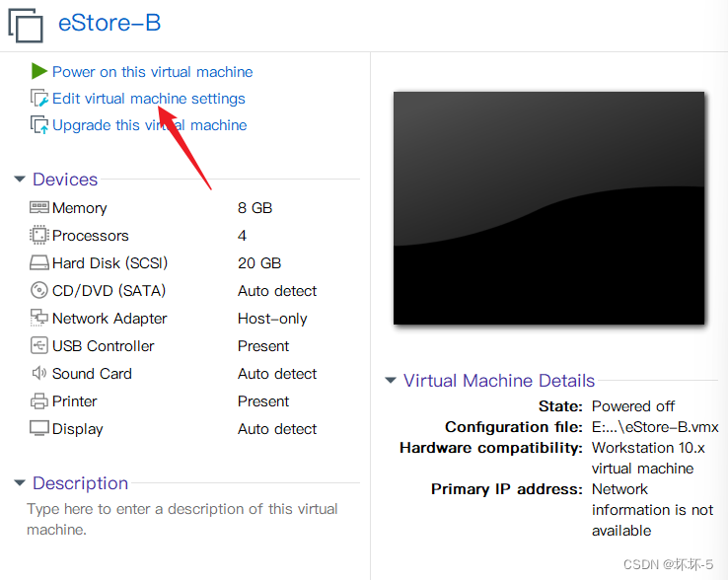
Task: Collapse the Devices section
Action: (x=20, y=179)
